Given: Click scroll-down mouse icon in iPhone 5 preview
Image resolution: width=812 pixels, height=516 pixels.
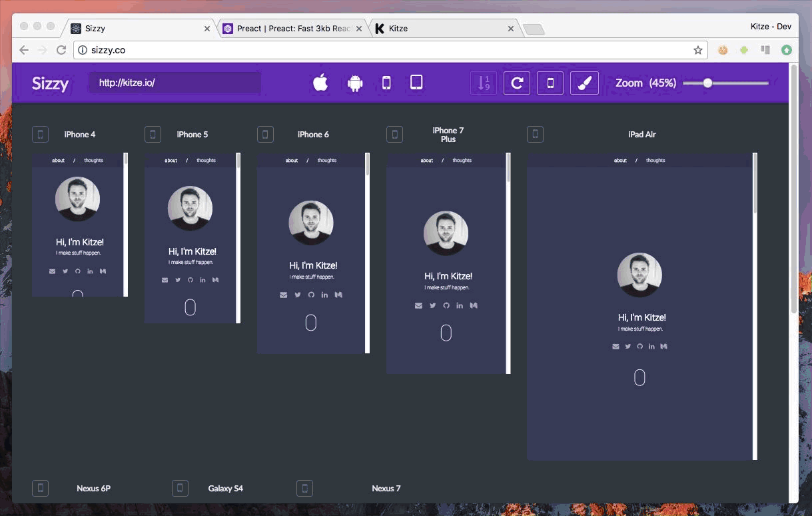Looking at the screenshot, I should pos(191,307).
